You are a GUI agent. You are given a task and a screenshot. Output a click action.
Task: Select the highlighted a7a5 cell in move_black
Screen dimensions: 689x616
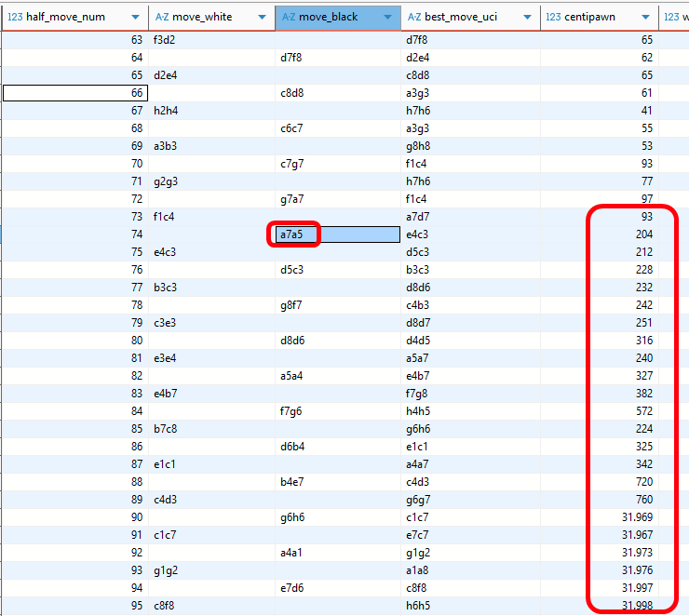(293, 234)
